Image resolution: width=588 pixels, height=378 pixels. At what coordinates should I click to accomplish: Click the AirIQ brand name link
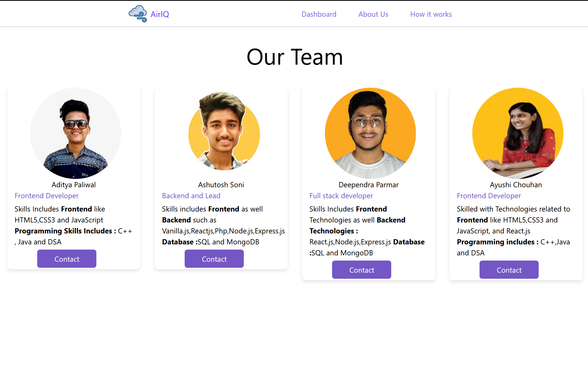[x=160, y=14]
